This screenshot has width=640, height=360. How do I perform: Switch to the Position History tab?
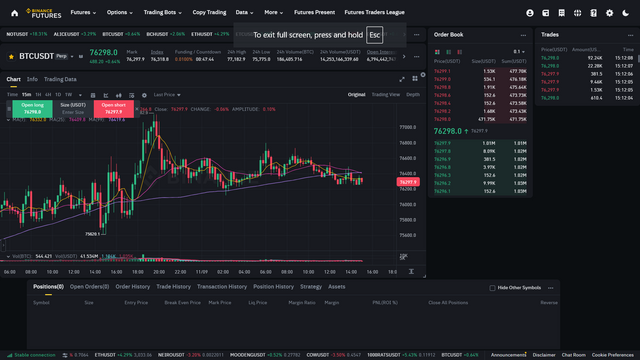[273, 287]
